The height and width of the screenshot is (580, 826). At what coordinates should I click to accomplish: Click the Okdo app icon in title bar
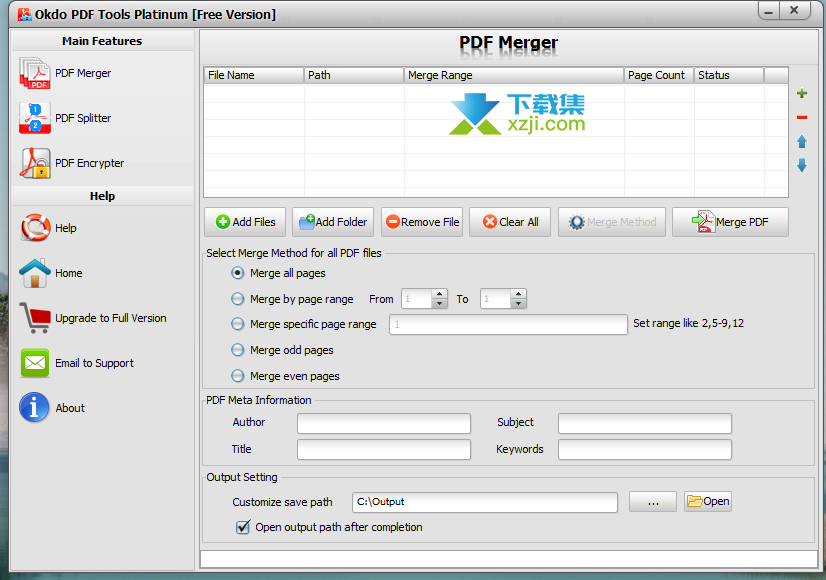point(24,14)
